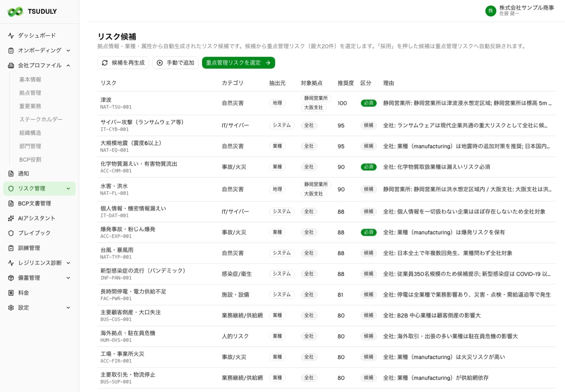Expand the オンボーディング chevron

coord(68,50)
